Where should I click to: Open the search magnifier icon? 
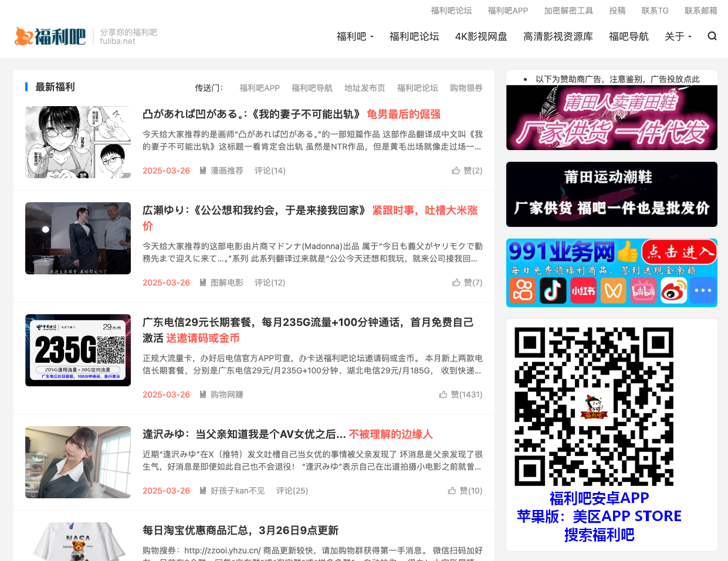(x=712, y=36)
